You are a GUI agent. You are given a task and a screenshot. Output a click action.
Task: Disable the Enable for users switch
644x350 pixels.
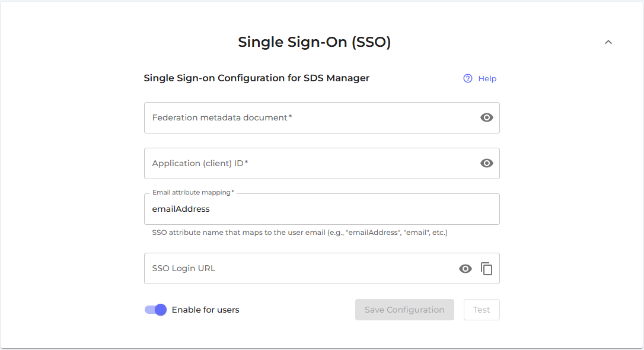(156, 310)
